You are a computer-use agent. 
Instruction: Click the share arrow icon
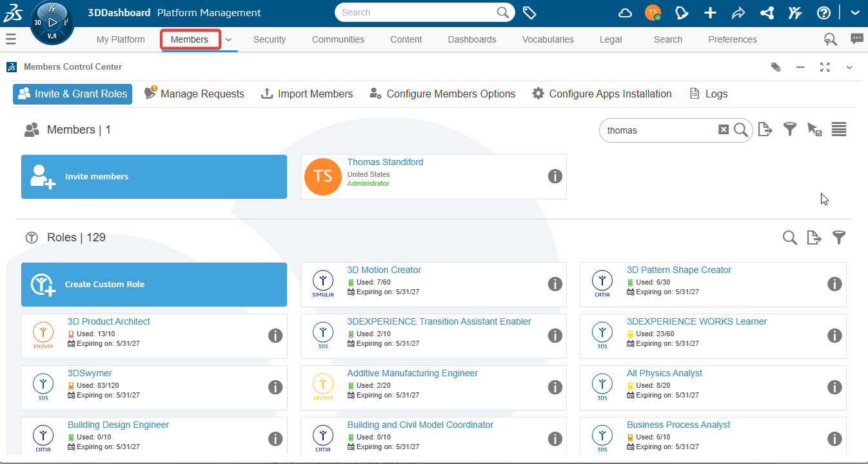[x=738, y=13]
